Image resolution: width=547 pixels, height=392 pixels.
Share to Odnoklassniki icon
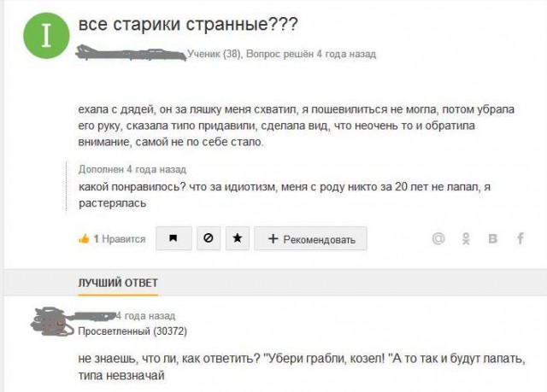[x=466, y=239]
